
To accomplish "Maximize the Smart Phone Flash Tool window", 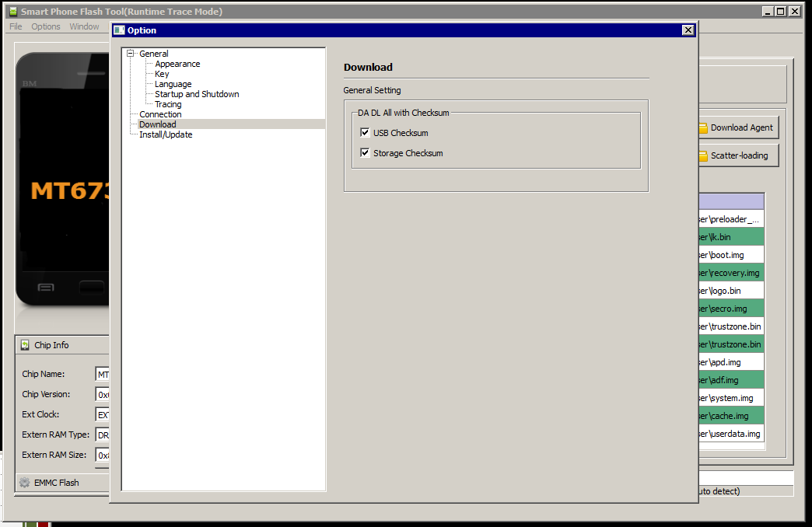I will point(780,12).
